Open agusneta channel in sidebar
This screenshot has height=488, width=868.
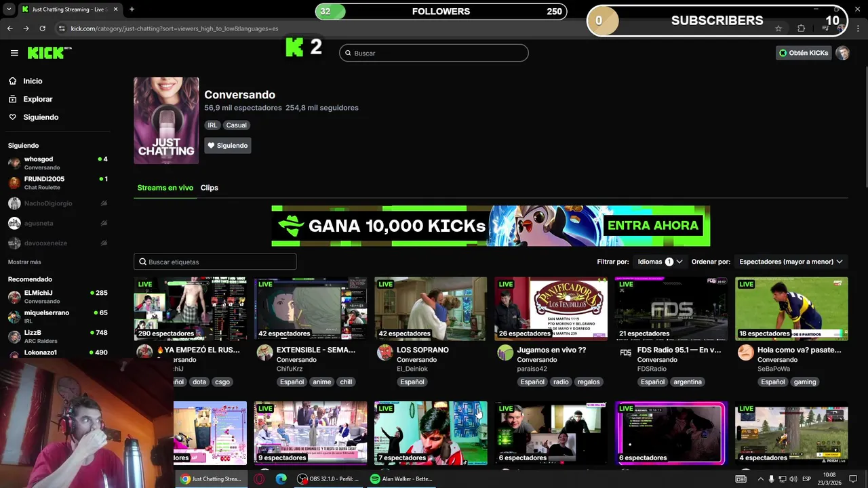point(58,223)
